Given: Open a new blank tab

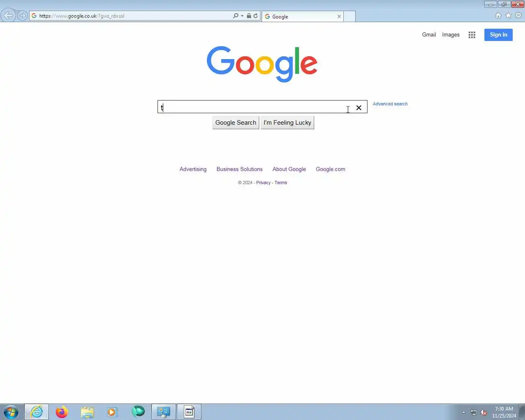Looking at the screenshot, I should click(x=349, y=16).
